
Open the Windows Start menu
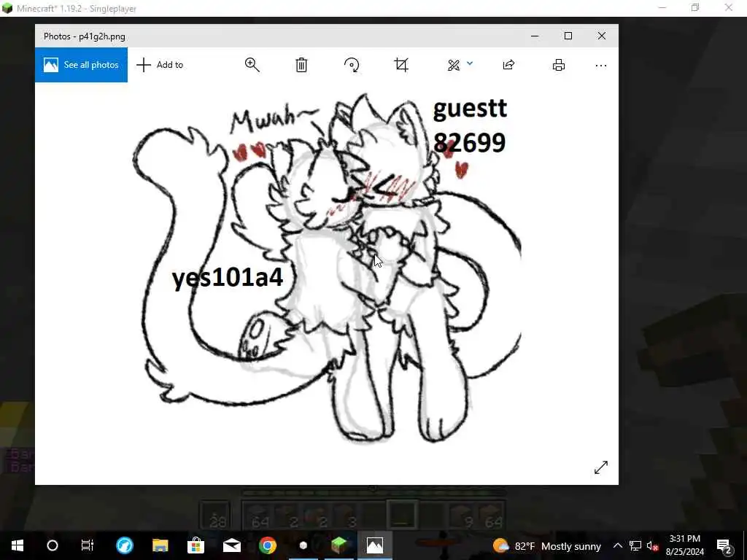[18, 545]
